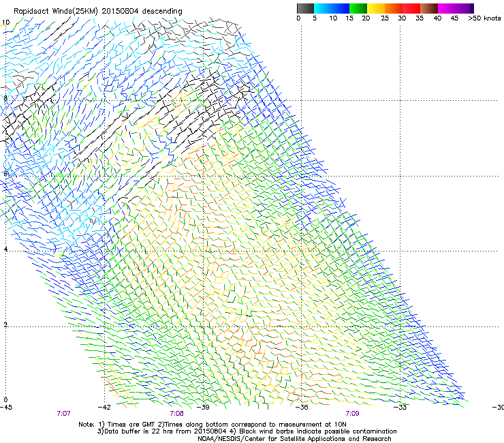This screenshot has width=504, height=443.
Task: Click the purple time label '7:07'
Action: [63, 414]
